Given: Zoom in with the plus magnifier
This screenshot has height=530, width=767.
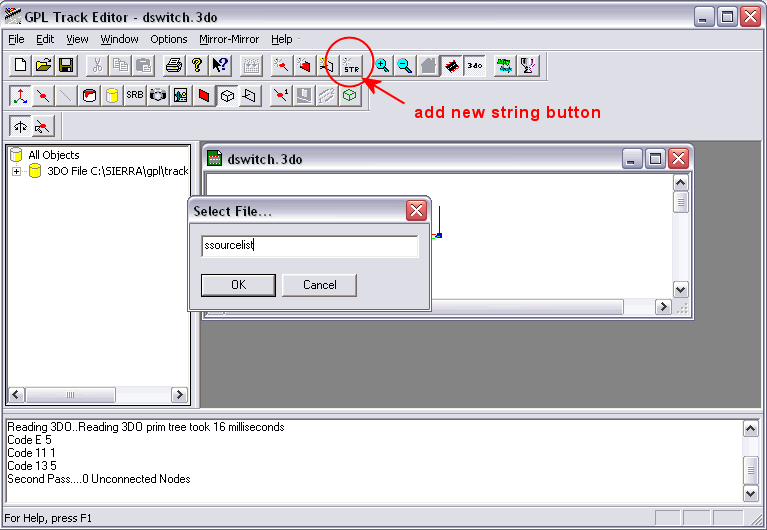Looking at the screenshot, I should point(382,66).
